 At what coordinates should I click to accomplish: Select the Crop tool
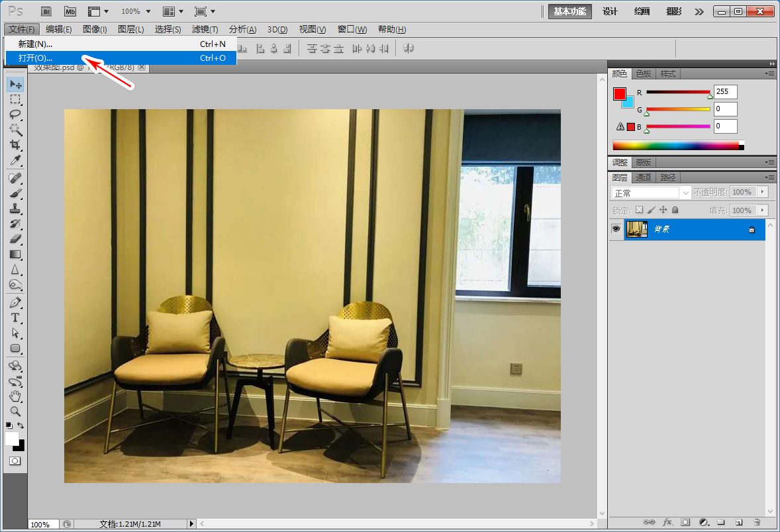pos(15,145)
